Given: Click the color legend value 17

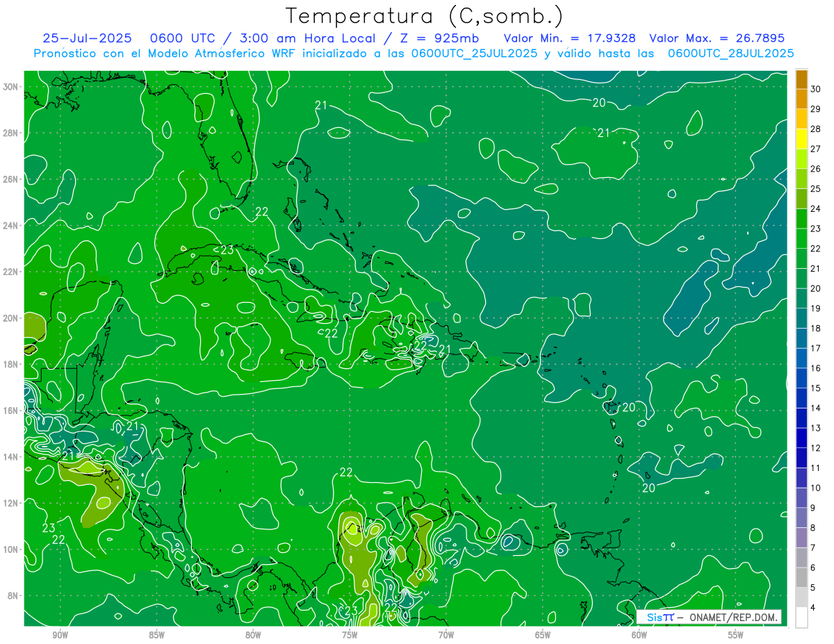Looking at the screenshot, I should 815,348.
